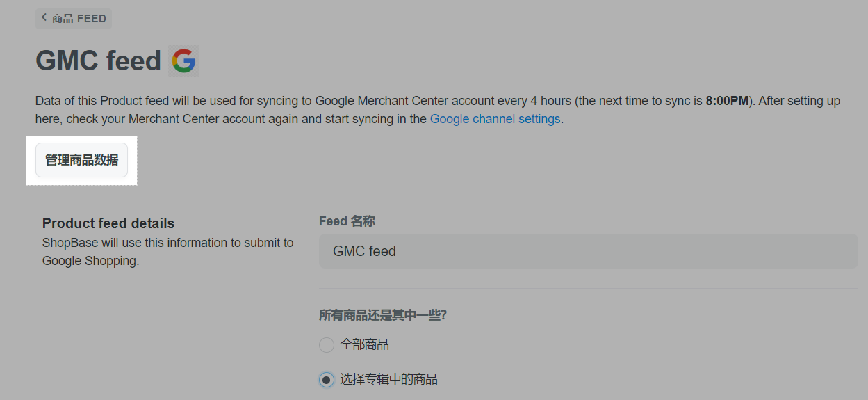Click the 管理商品数据 button
This screenshot has height=400, width=868.
(x=82, y=161)
